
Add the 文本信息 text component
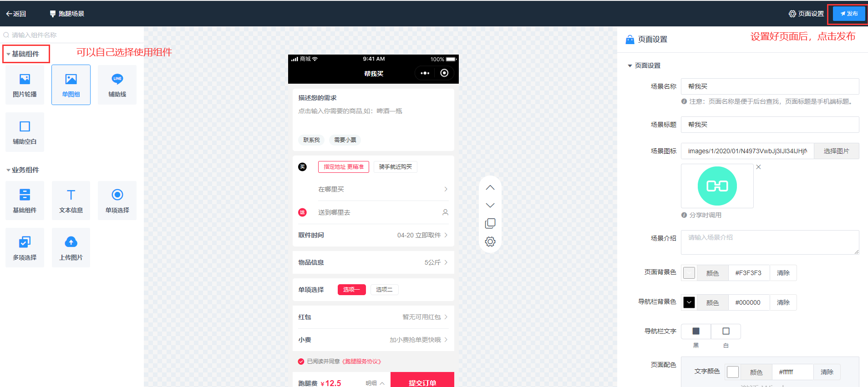(71, 201)
